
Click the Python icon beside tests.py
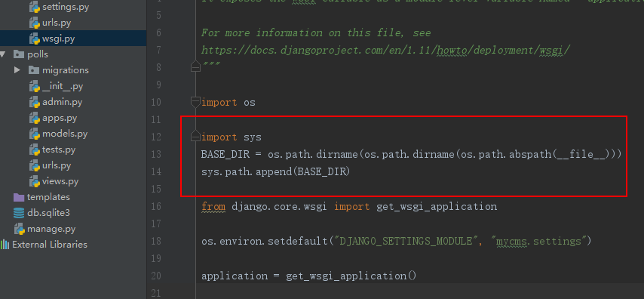[34, 150]
